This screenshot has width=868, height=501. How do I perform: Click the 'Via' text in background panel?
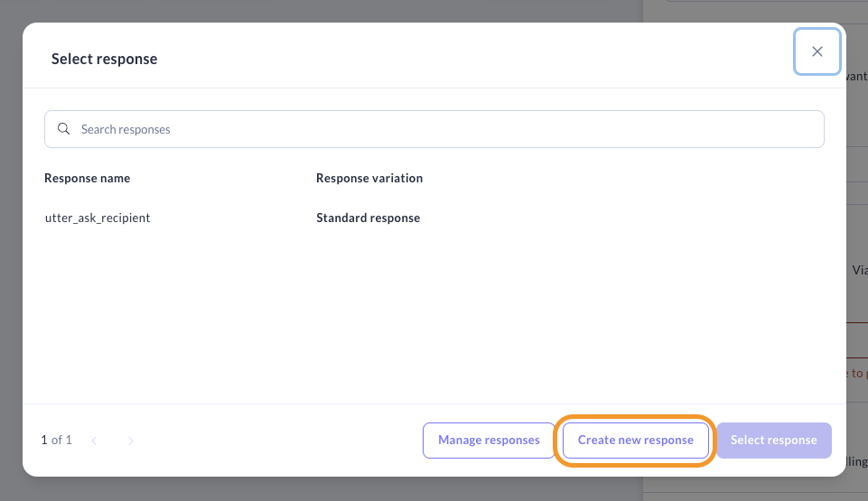pyautogui.click(x=859, y=270)
